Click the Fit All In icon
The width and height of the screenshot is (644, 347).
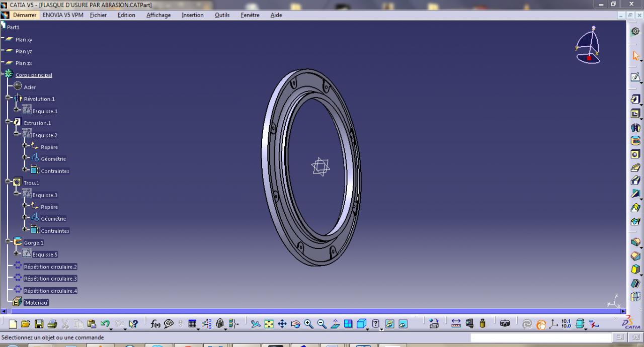click(x=269, y=324)
